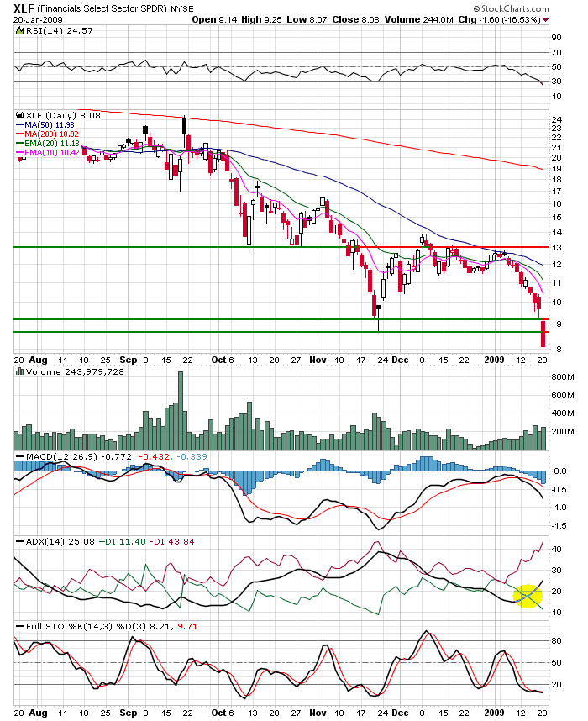
Task: Click the 20-Jan-2009 chart date
Action: tap(38, 20)
